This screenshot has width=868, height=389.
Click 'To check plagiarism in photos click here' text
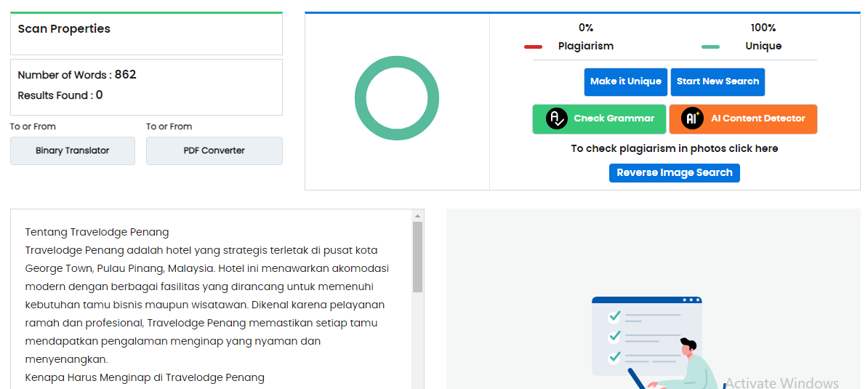[x=675, y=148]
